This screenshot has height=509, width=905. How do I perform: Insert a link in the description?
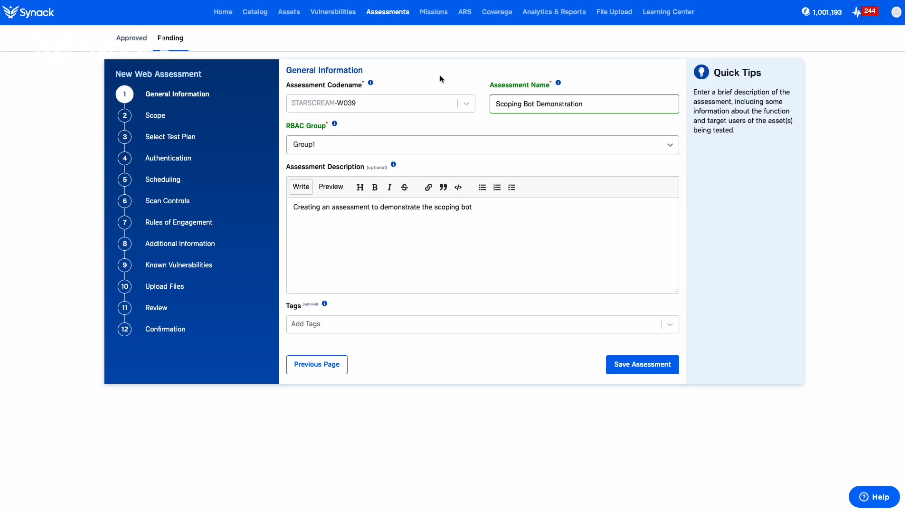click(x=428, y=187)
